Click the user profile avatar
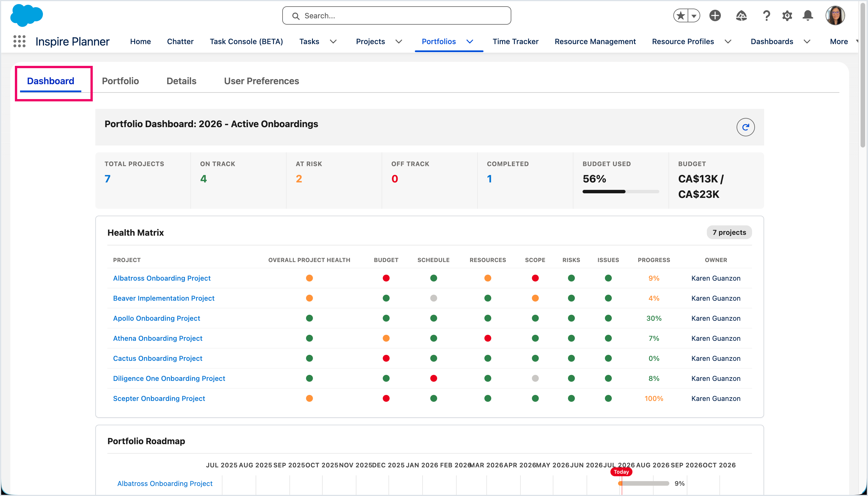 [835, 16]
